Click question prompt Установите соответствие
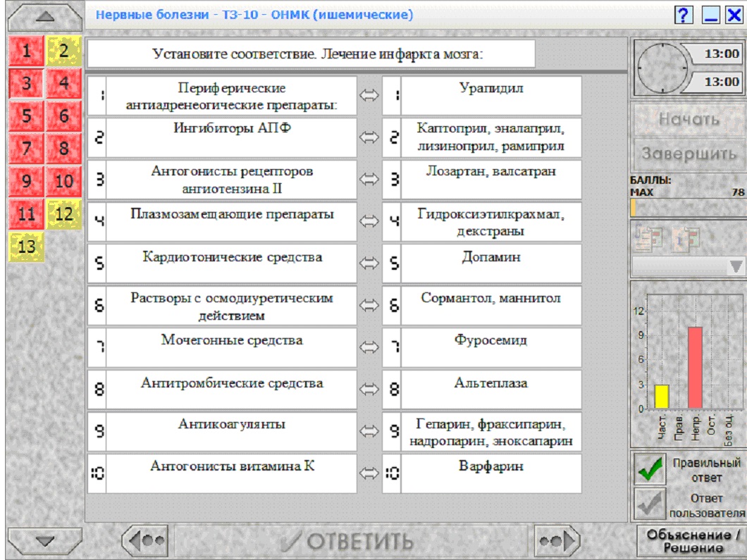Viewport: 747px width, 560px height. click(311, 54)
